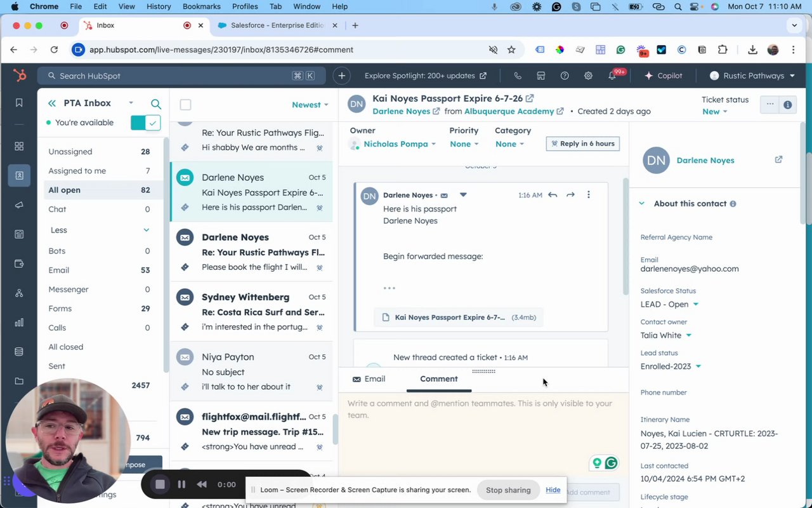This screenshot has height=508, width=812.
Task: Search conversations with the inbox magnifier icon
Action: pyautogui.click(x=156, y=104)
